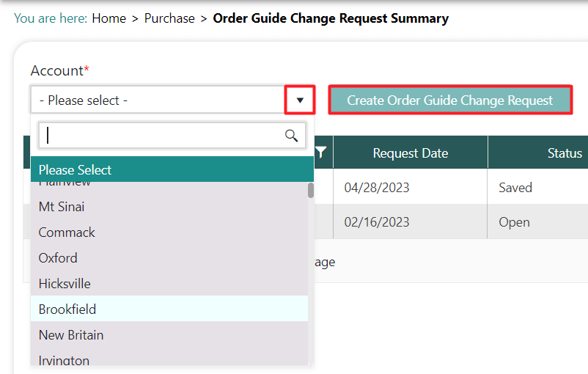Select Mt Sinai from the account list
Screen dimensions: 588x374
coord(62,207)
